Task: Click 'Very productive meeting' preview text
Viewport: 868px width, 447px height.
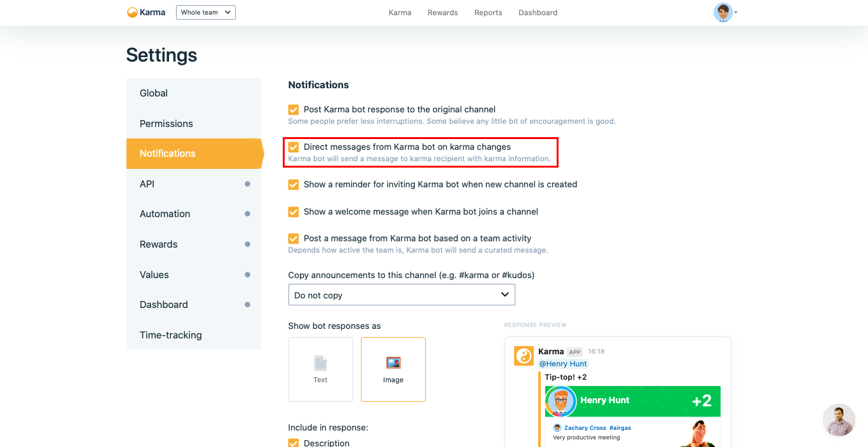Action: [587, 437]
